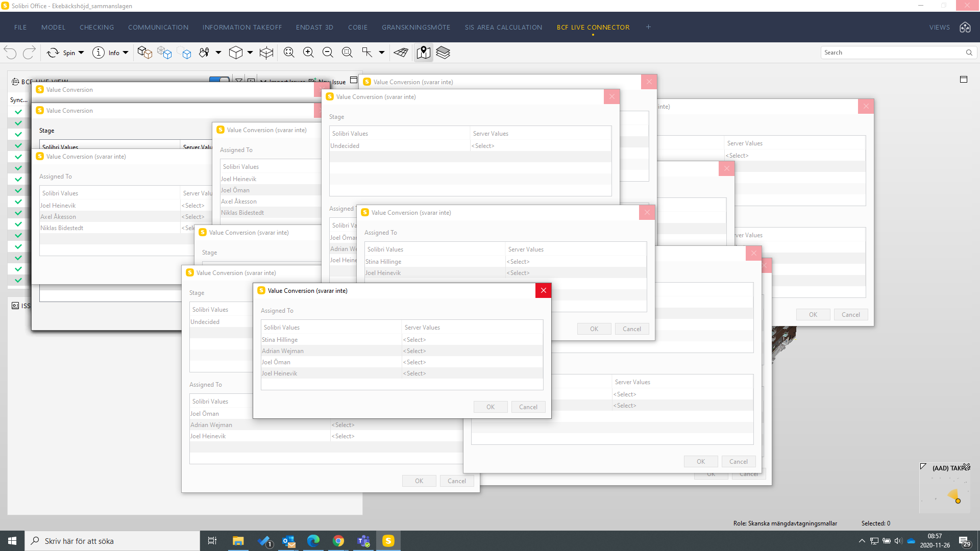The height and width of the screenshot is (551, 980).
Task: Click the zoom-to-fit magnifier icon
Action: tap(289, 53)
